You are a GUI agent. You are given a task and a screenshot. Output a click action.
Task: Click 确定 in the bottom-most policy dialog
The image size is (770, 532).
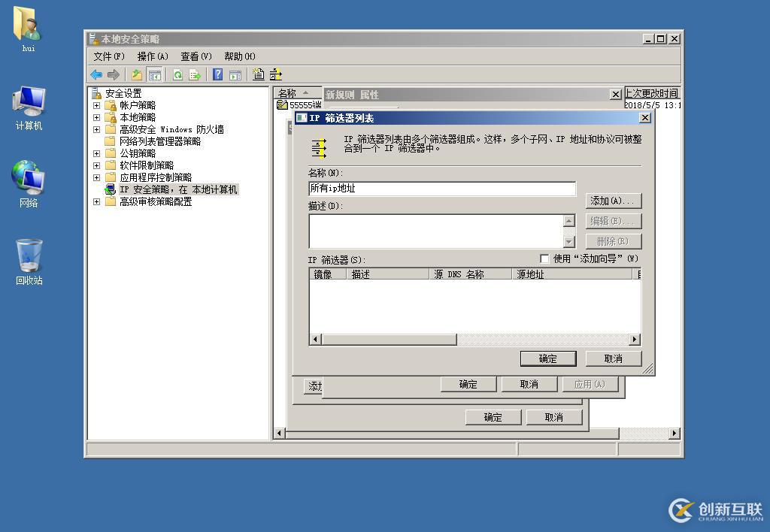tap(493, 417)
